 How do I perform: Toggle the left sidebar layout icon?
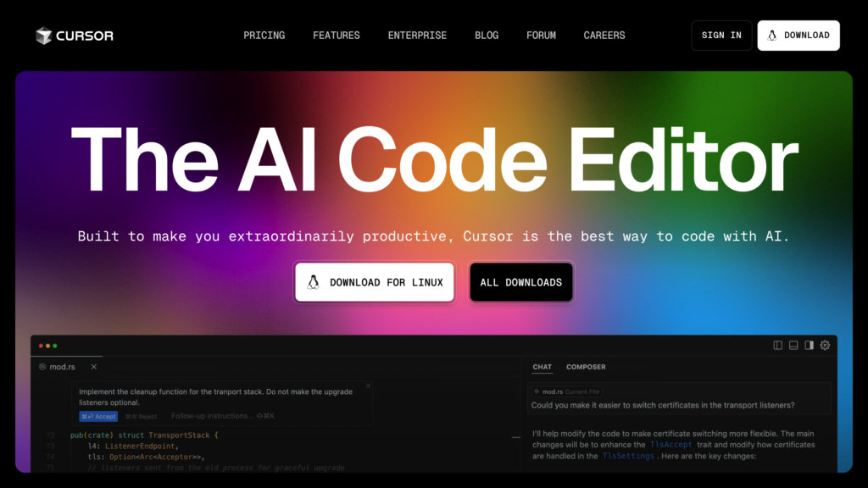(778, 346)
